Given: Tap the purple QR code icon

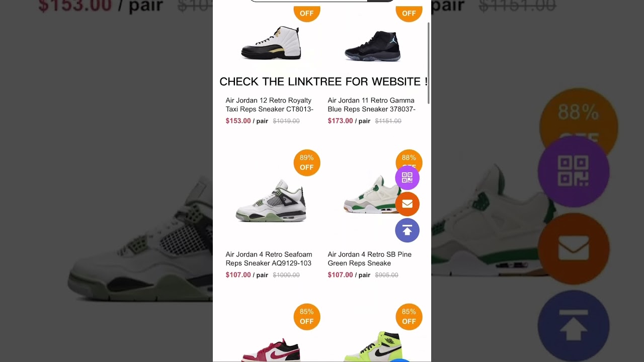Looking at the screenshot, I should pos(407,177).
